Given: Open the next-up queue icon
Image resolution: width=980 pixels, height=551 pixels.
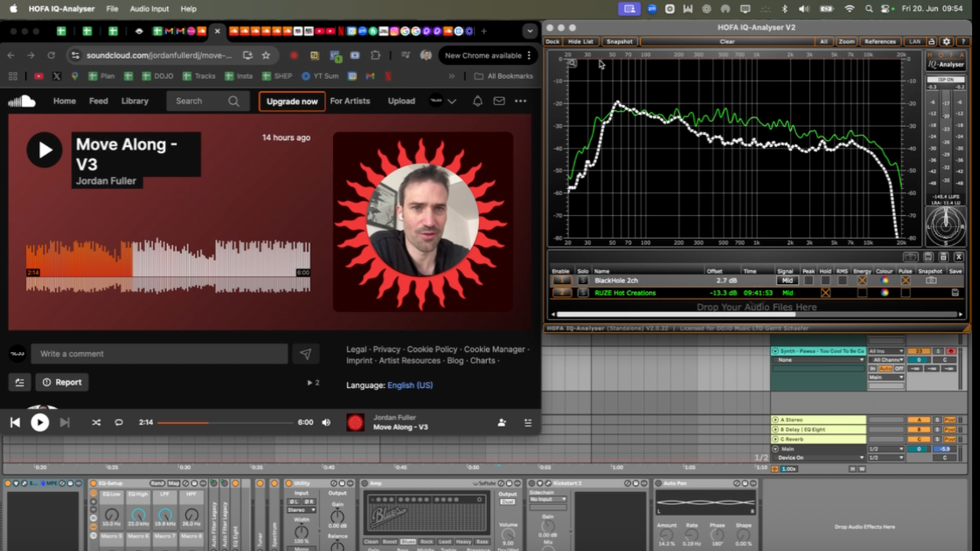Looking at the screenshot, I should (x=528, y=422).
